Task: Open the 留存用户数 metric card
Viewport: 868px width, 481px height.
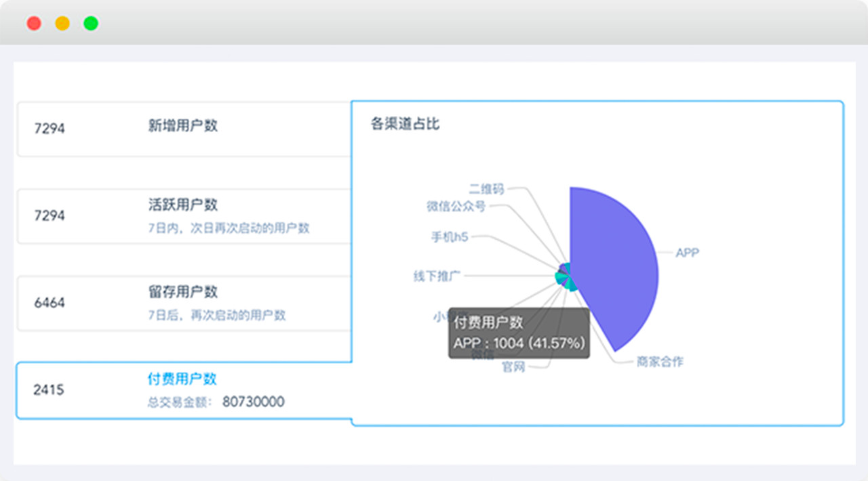Action: click(183, 292)
